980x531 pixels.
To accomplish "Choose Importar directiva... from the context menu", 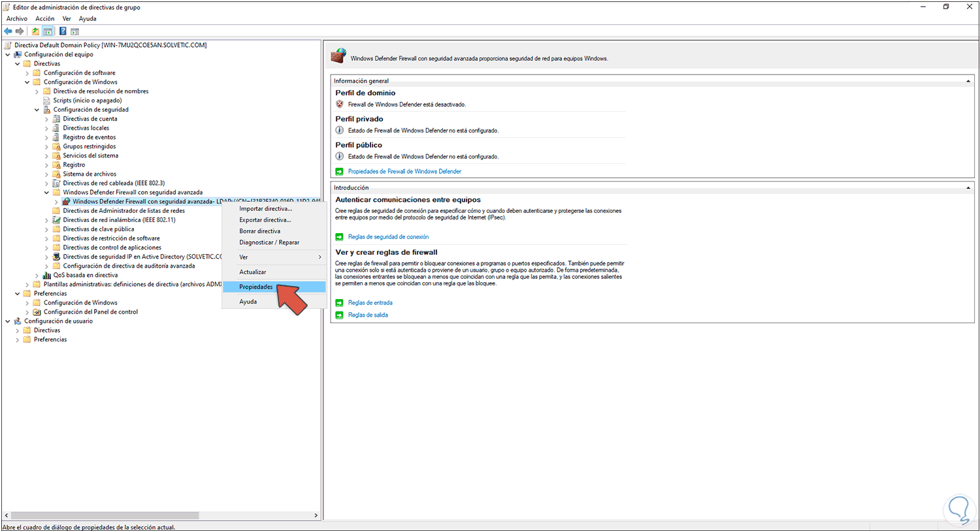I will (274, 209).
